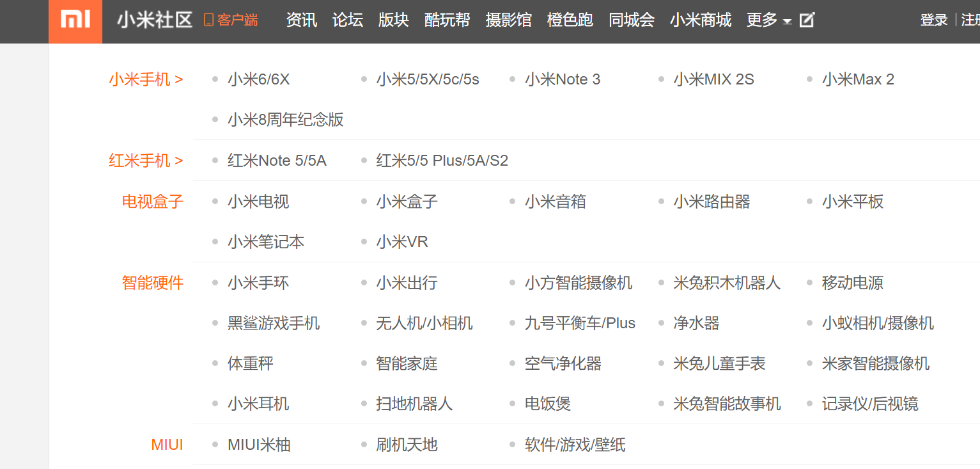Open the 小米耳机 board
This screenshot has width=980, height=469.
pos(258,404)
